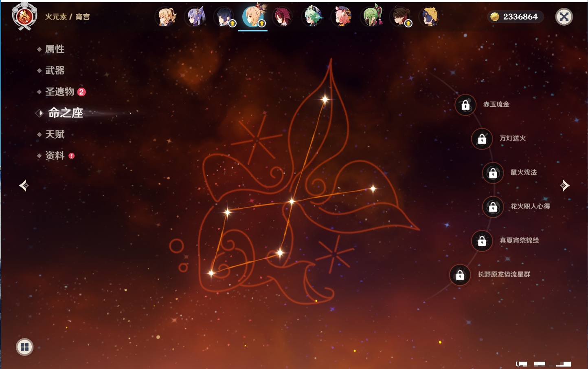
Task: Select the 命之座 constellation menu
Action: tap(65, 113)
